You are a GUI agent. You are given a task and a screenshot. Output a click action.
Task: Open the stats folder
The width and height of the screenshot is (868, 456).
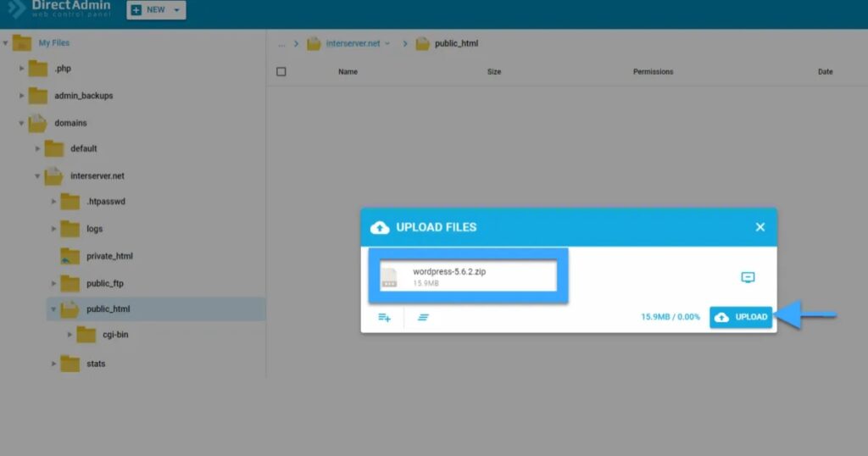(96, 364)
